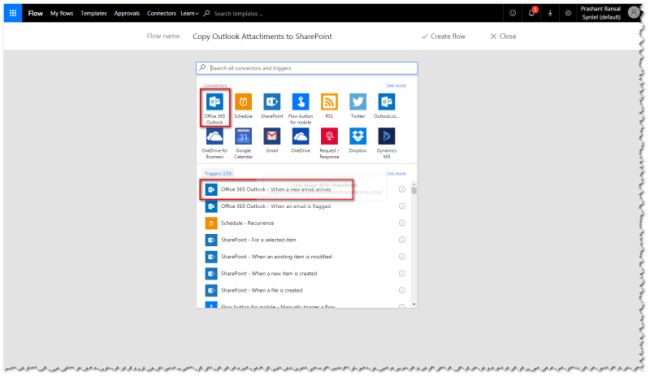650x377 pixels.
Task: Click the Create flow button
Action: click(443, 36)
